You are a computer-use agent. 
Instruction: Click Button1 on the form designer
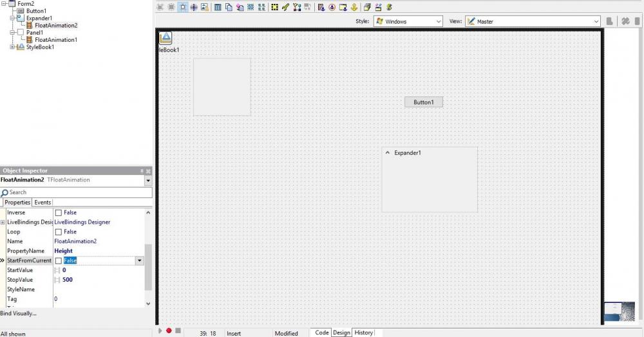pyautogui.click(x=424, y=102)
